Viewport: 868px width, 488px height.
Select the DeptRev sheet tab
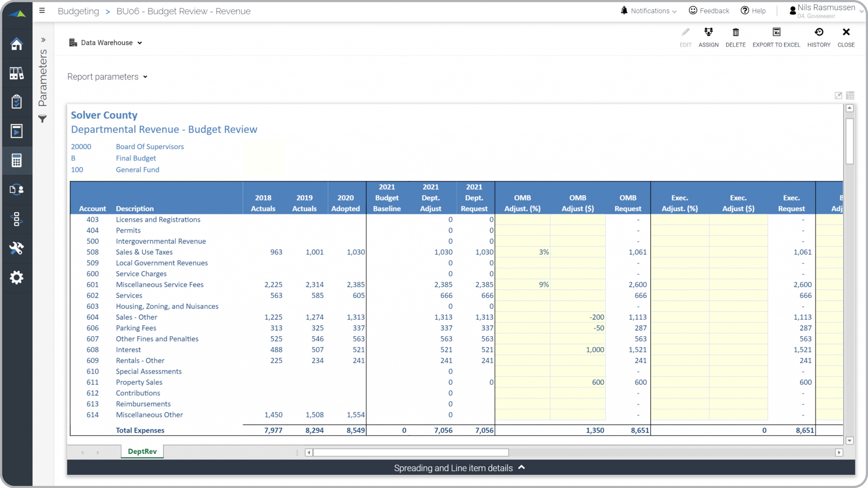point(142,451)
